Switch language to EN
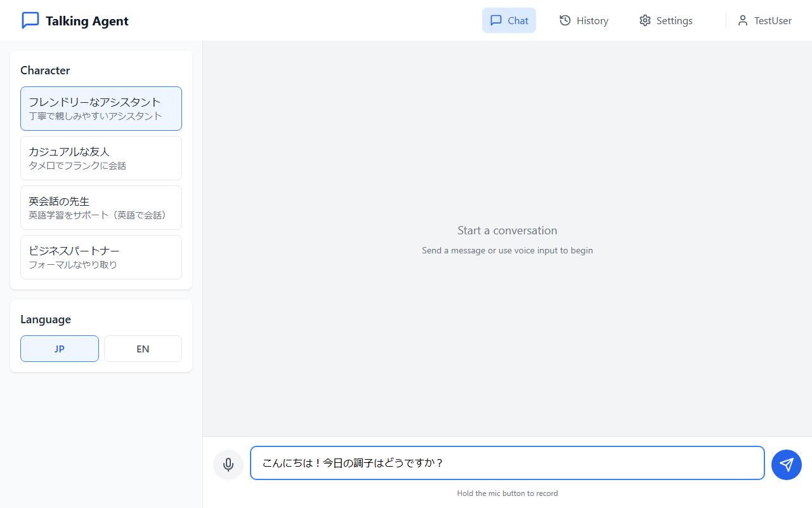 pyautogui.click(x=143, y=349)
